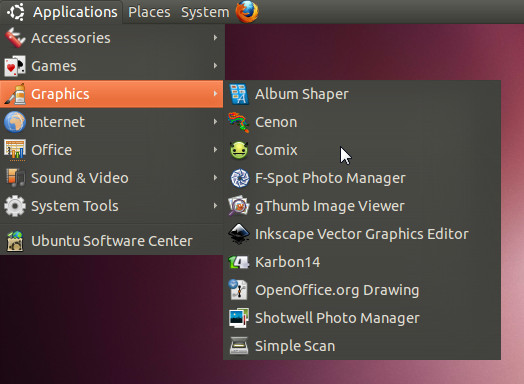The height and width of the screenshot is (384, 524).
Task: Open the Places menu
Action: pos(149,12)
